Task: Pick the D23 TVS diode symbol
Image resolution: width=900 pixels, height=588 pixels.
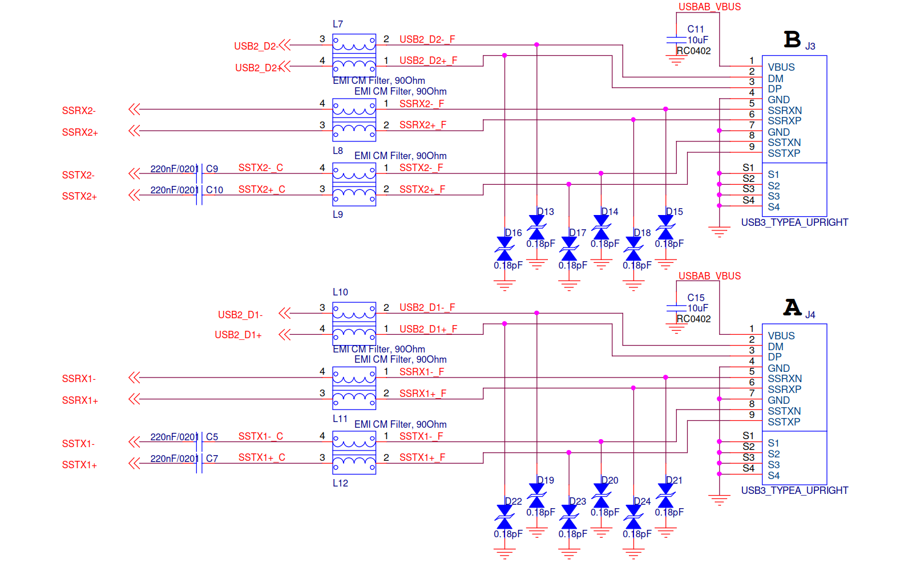Action: [x=569, y=518]
